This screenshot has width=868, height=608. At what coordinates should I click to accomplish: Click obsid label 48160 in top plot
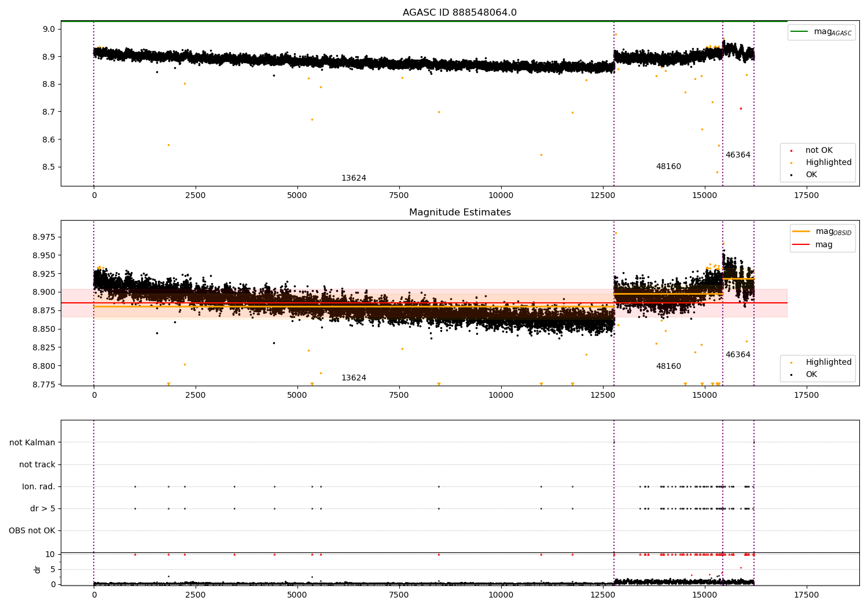pos(668,167)
